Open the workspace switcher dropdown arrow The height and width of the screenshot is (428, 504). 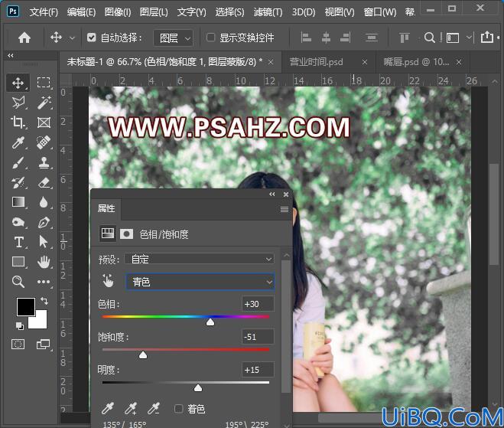470,37
